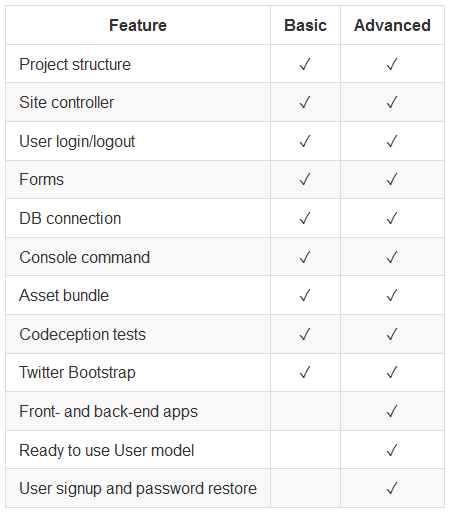Image resolution: width=451 pixels, height=515 pixels.
Task: Click the User signup and password restore text
Action: point(138,489)
